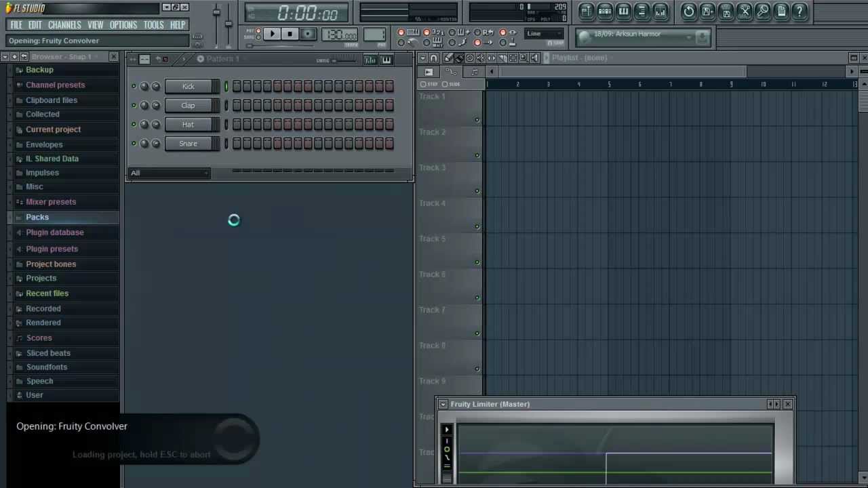Open the Line snap dropdown
The image size is (868, 488).
544,33
